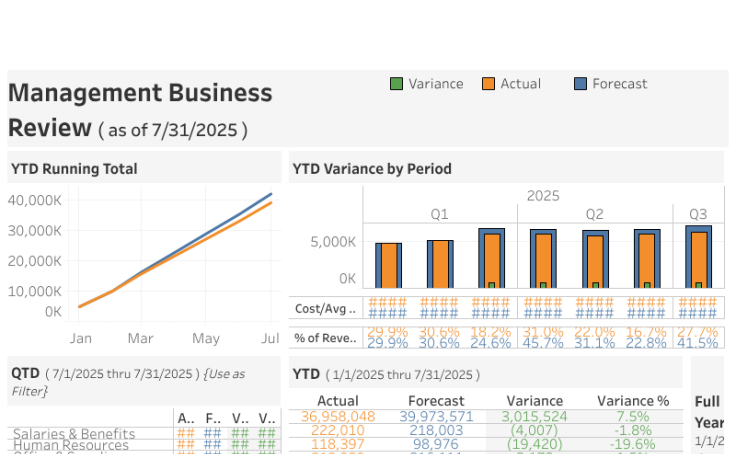Click the first bar in Q1

(388, 265)
